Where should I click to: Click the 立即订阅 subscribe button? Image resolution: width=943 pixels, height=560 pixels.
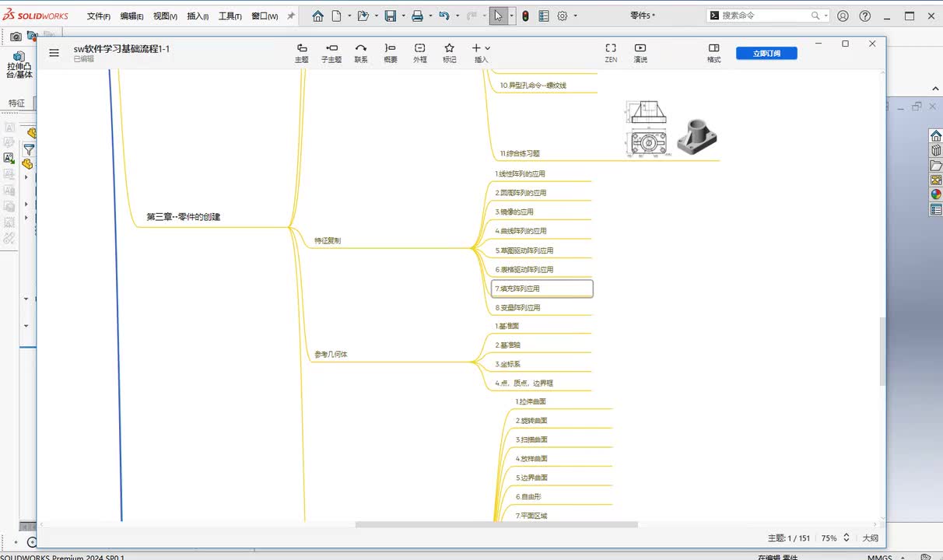point(766,53)
